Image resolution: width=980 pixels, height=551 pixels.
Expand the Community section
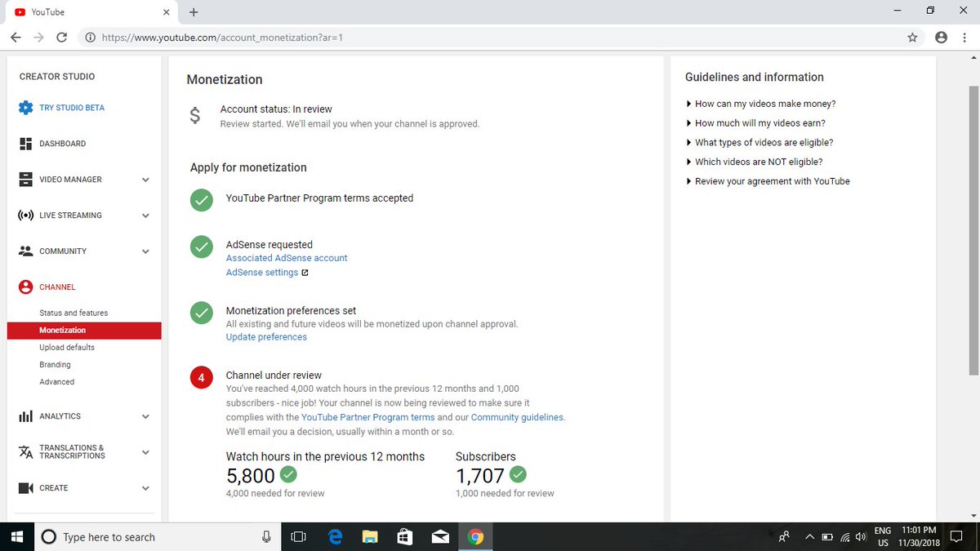pos(145,252)
